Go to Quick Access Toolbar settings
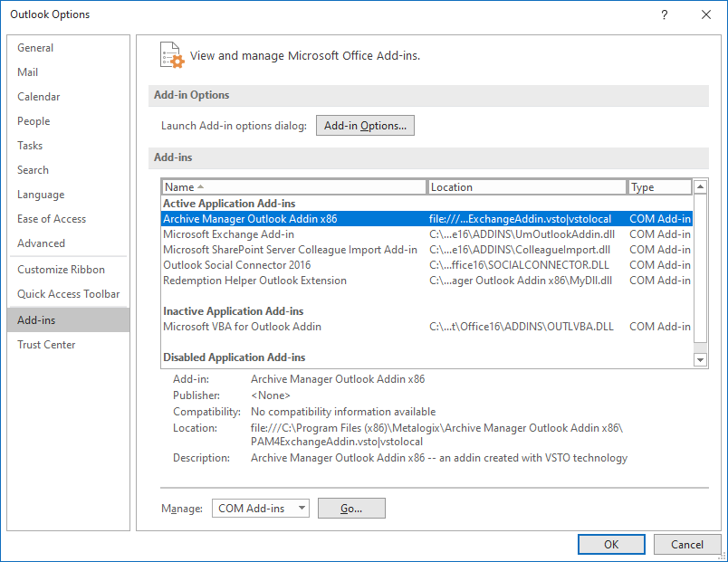Screen dimensions: 728x562 pos(66,294)
